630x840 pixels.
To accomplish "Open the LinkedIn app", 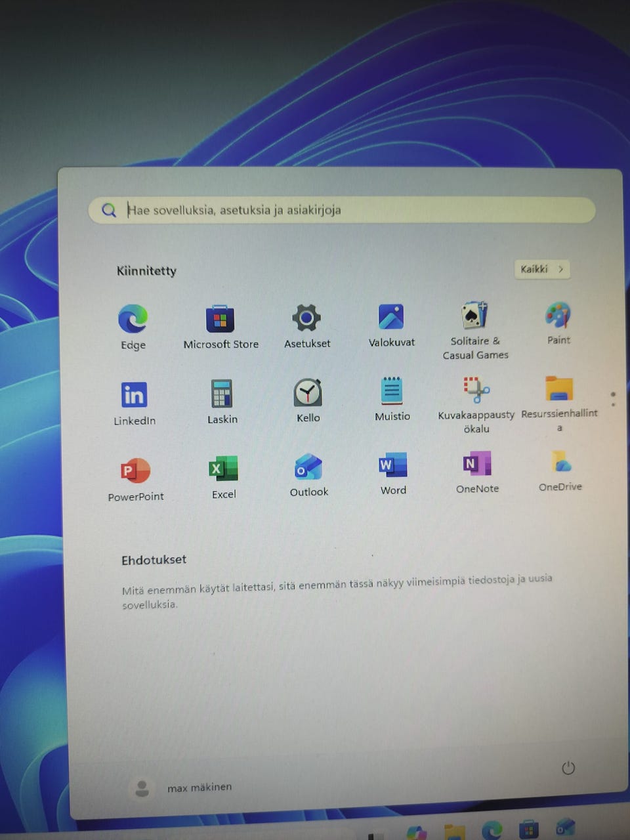I will [x=134, y=403].
